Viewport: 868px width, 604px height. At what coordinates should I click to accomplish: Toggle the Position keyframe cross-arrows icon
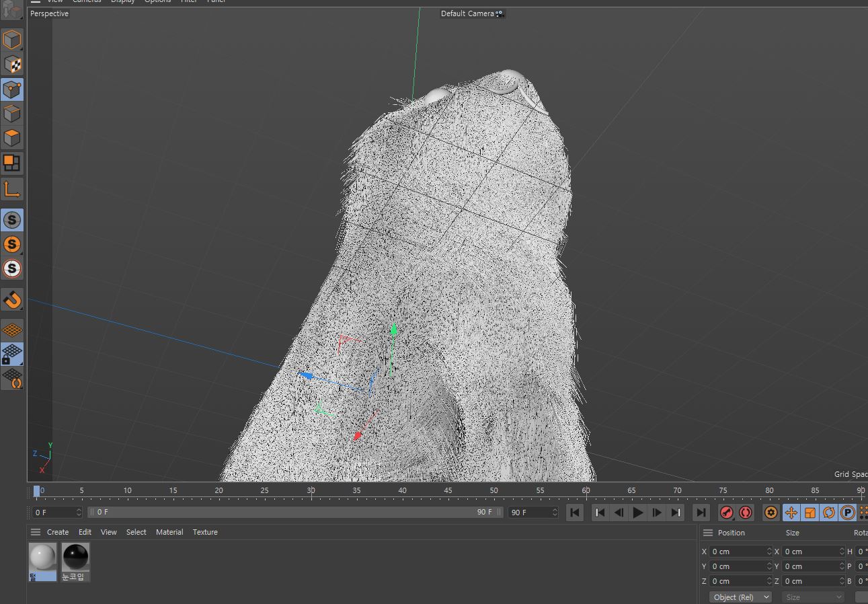coord(791,513)
